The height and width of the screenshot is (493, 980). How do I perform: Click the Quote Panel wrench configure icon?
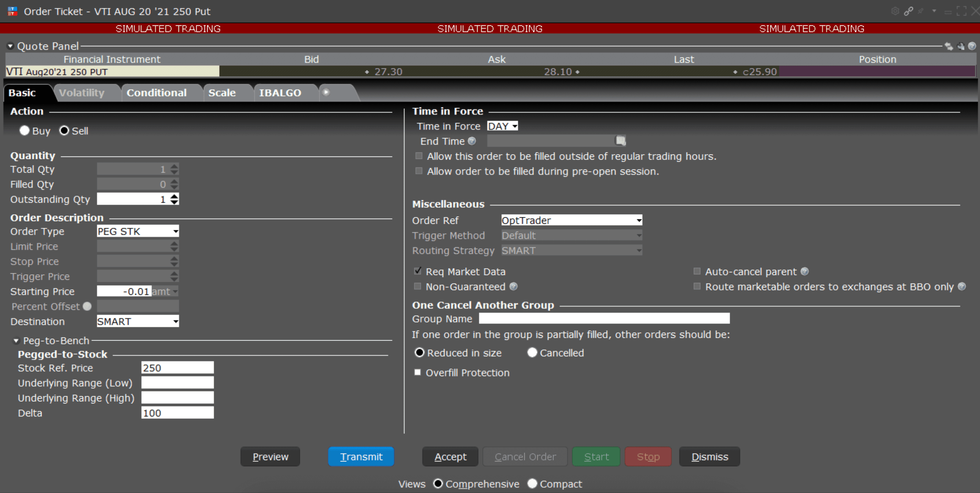[960, 46]
